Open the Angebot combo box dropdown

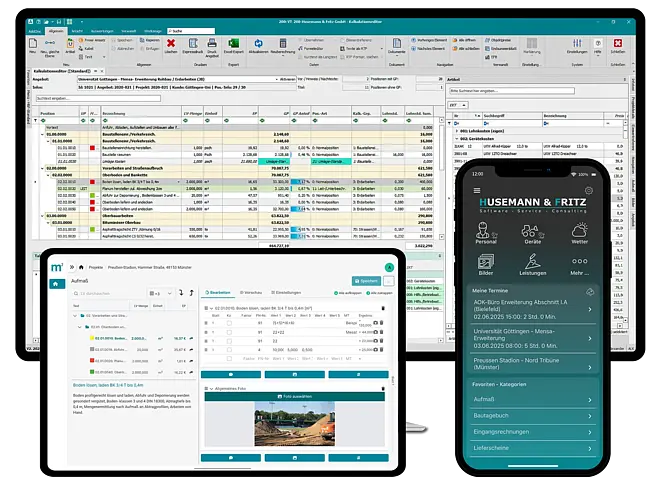point(277,79)
